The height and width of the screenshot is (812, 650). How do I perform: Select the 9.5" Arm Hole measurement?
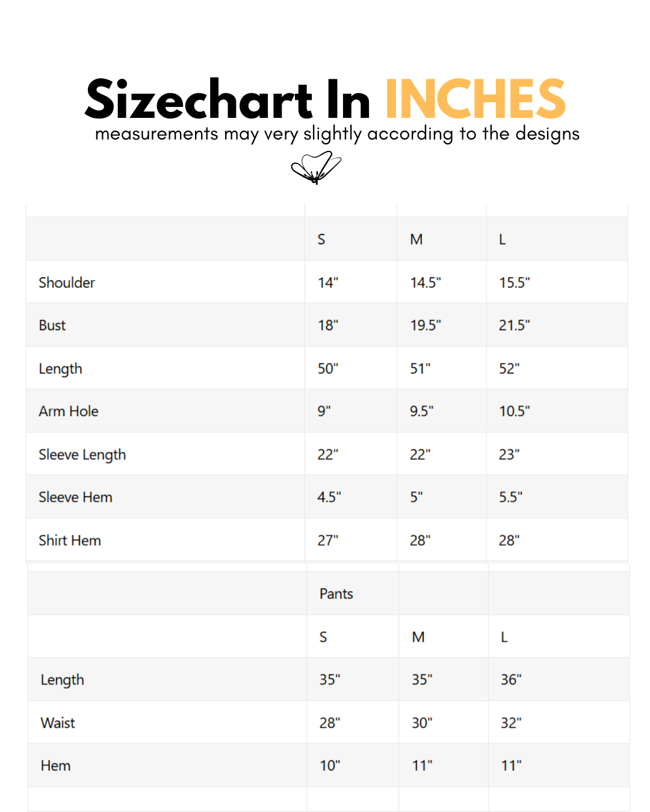pos(421,411)
